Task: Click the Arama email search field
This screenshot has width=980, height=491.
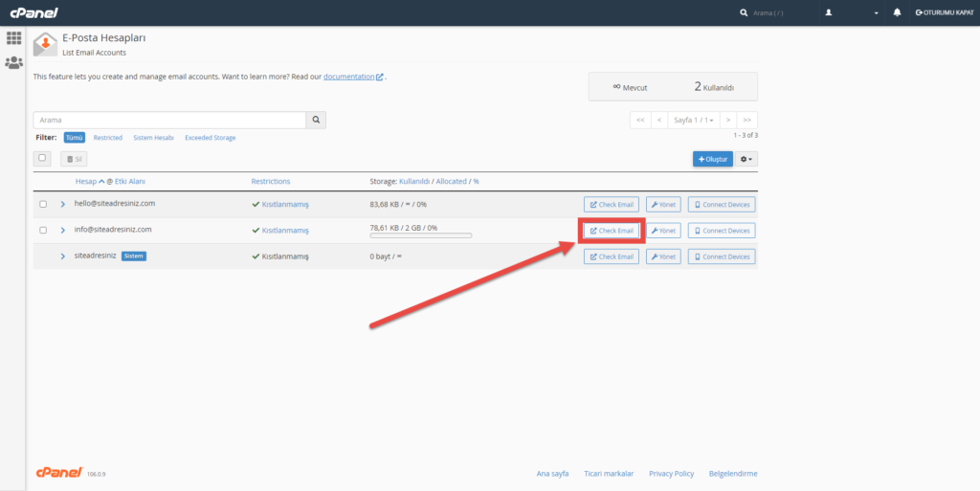Action: 169,121
